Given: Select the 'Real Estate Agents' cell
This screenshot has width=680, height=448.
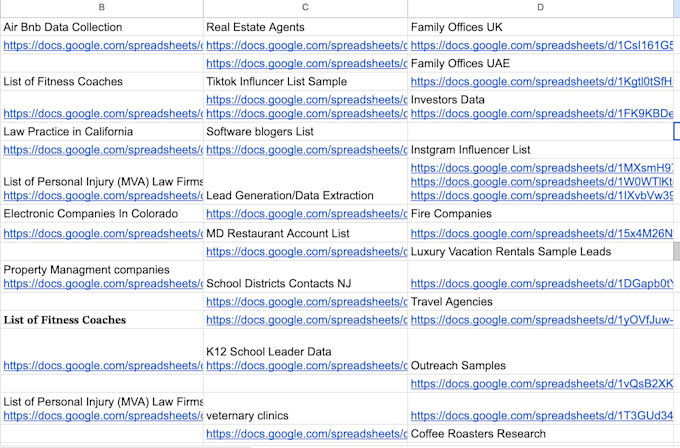Looking at the screenshot, I should click(x=305, y=27).
